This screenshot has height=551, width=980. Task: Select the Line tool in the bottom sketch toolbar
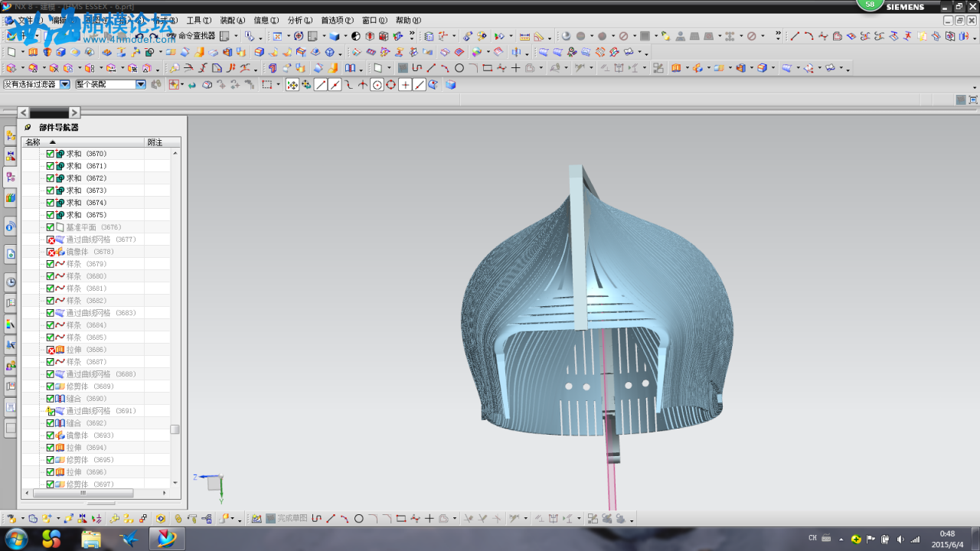[x=331, y=519]
